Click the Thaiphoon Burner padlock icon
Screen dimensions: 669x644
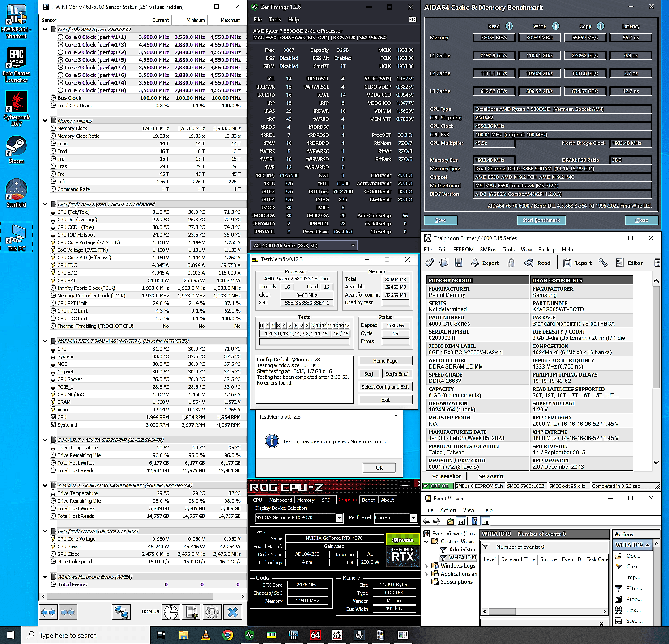point(511,263)
